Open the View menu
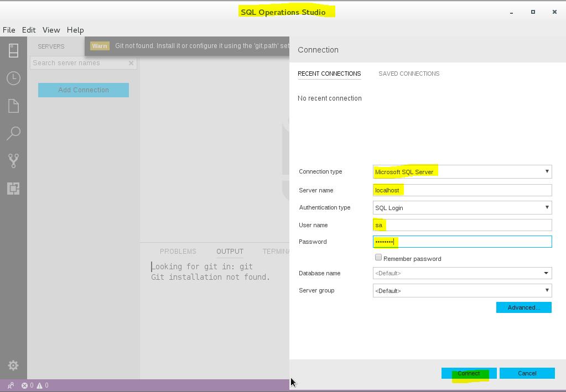Viewport: 566px width, 392px height. point(51,30)
